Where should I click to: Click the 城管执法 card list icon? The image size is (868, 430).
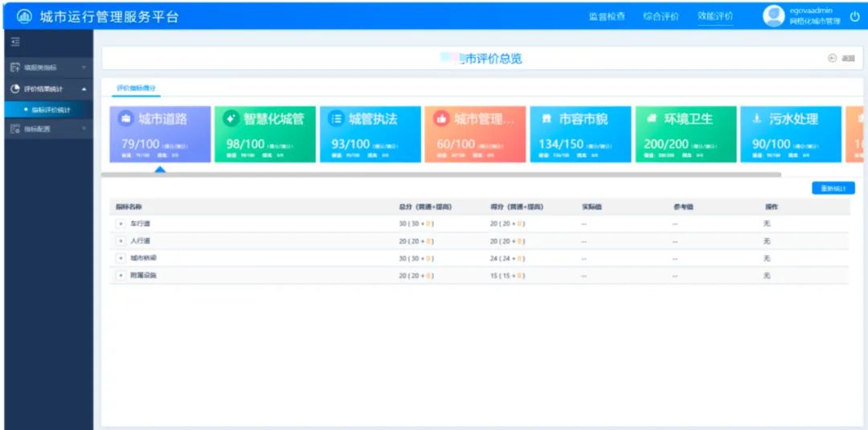[x=336, y=119]
